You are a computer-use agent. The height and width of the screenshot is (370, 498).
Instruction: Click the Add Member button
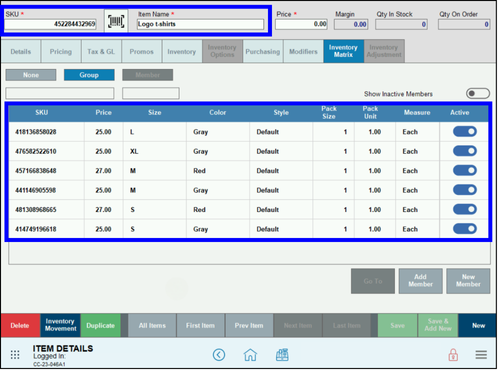421,281
